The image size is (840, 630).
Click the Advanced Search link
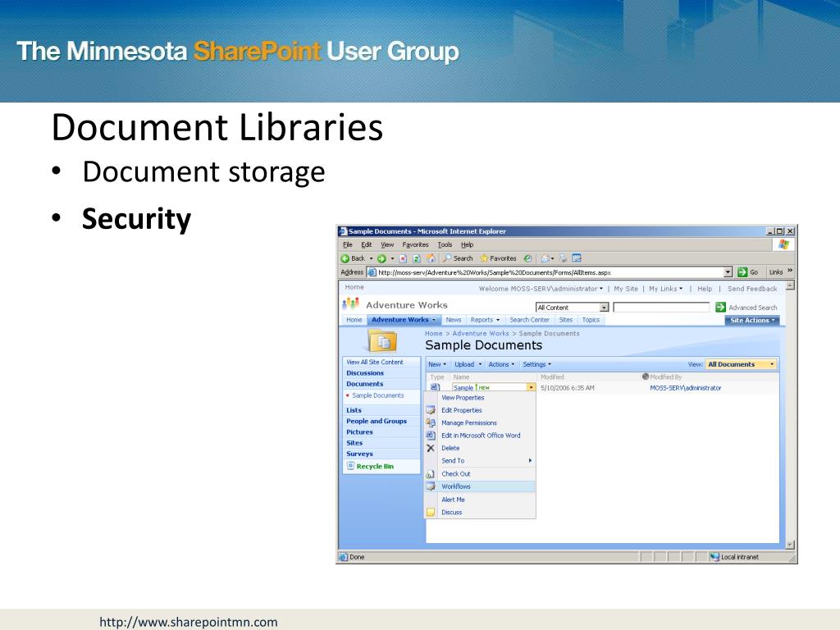coord(753,308)
